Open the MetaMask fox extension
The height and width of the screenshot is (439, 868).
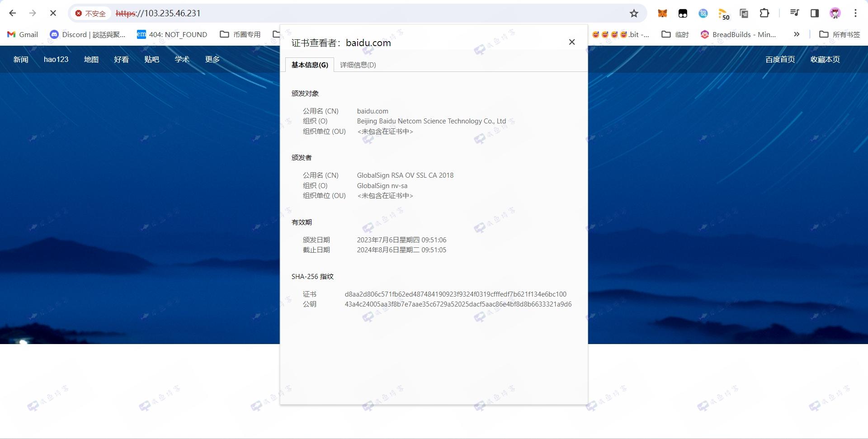coord(662,14)
